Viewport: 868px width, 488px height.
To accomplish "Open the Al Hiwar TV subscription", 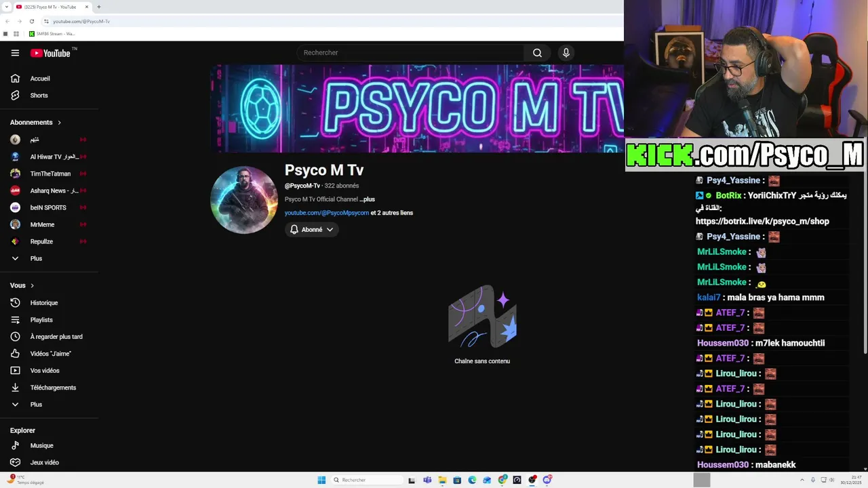I will [x=49, y=157].
